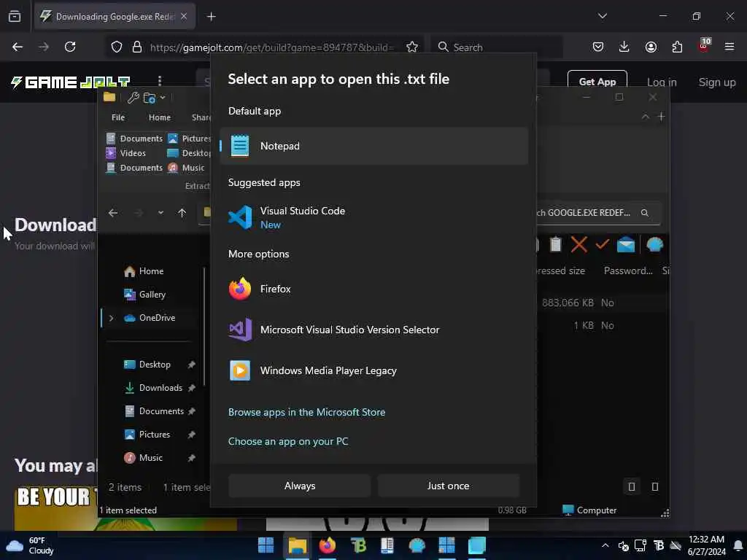Open the Firefox Downloads panel
This screenshot has height=560, width=747.
[624, 47]
